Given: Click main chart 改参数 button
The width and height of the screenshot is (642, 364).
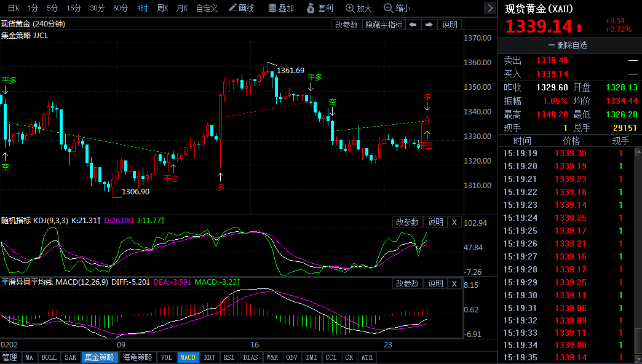Looking at the screenshot, I should [346, 25].
